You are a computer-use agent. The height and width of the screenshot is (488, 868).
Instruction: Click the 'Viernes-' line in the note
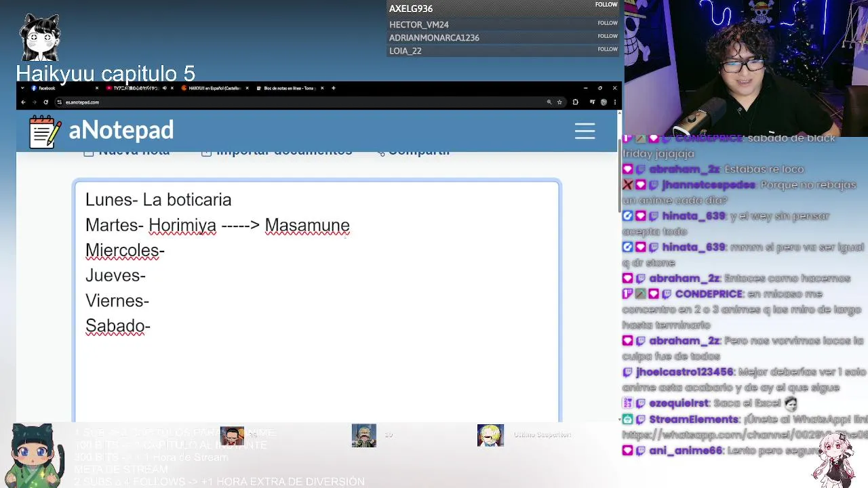117,300
